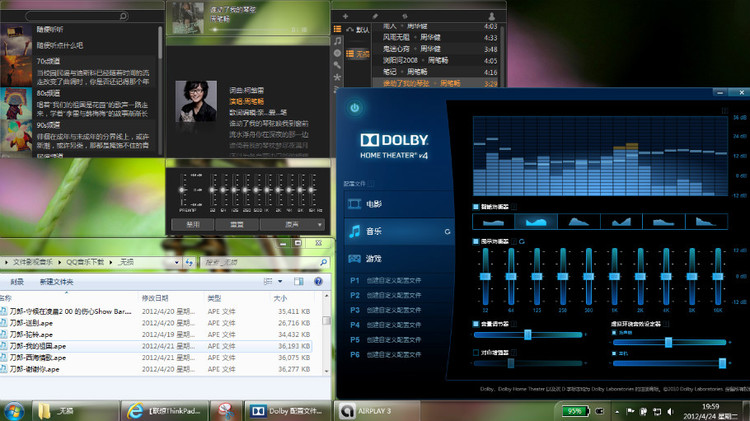Toggle the graphic equalizer checkbox in Dolby
This screenshot has width=750, height=421.
[475, 242]
